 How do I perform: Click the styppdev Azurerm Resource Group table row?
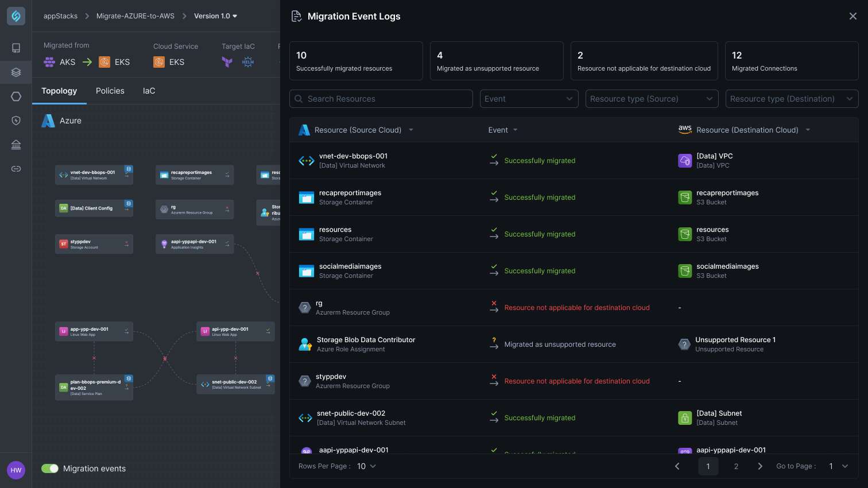click(x=574, y=381)
